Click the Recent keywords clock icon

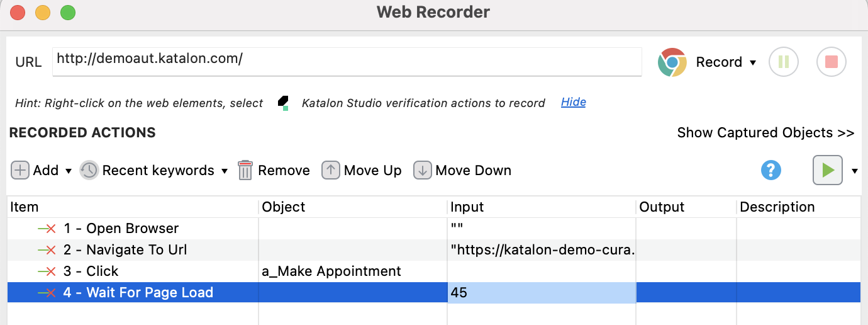(x=89, y=171)
